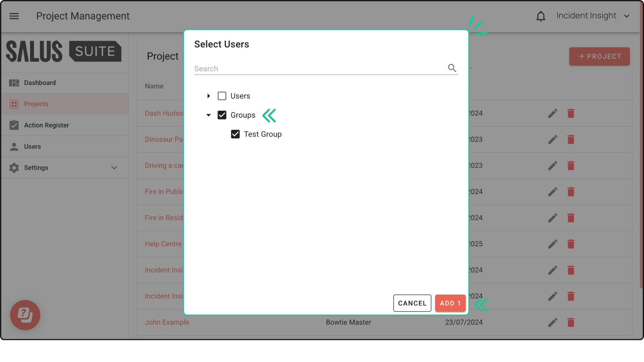Open the John Example project link
Image resolution: width=644 pixels, height=362 pixels.
point(167,322)
